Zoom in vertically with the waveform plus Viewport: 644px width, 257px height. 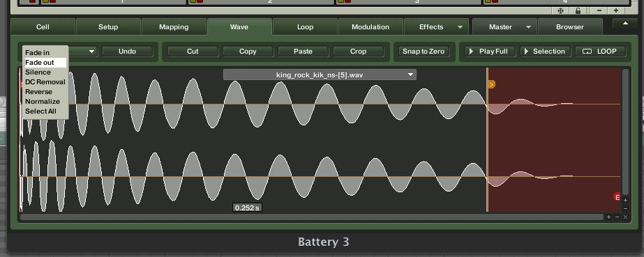click(x=626, y=201)
